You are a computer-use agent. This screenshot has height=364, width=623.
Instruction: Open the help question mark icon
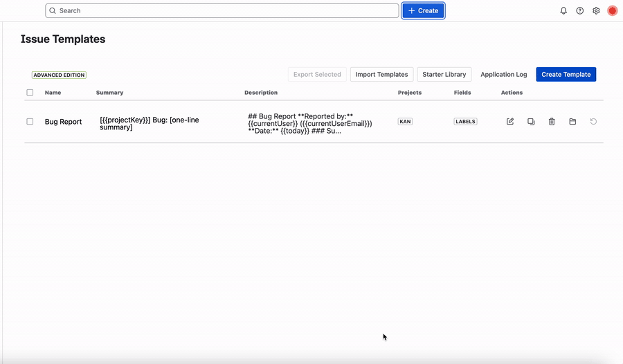579,11
